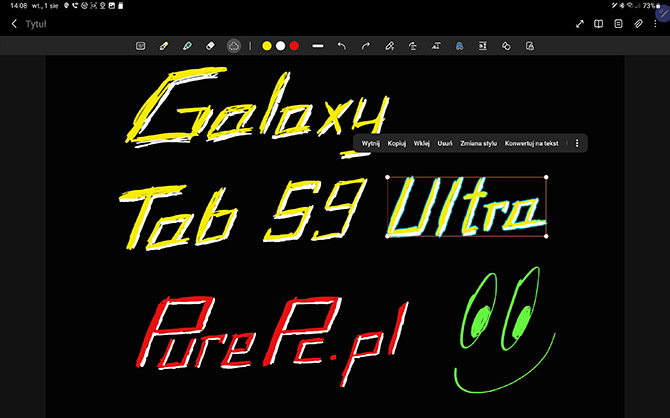Undo the last stroke
Image resolution: width=670 pixels, height=418 pixels.
pyautogui.click(x=341, y=46)
